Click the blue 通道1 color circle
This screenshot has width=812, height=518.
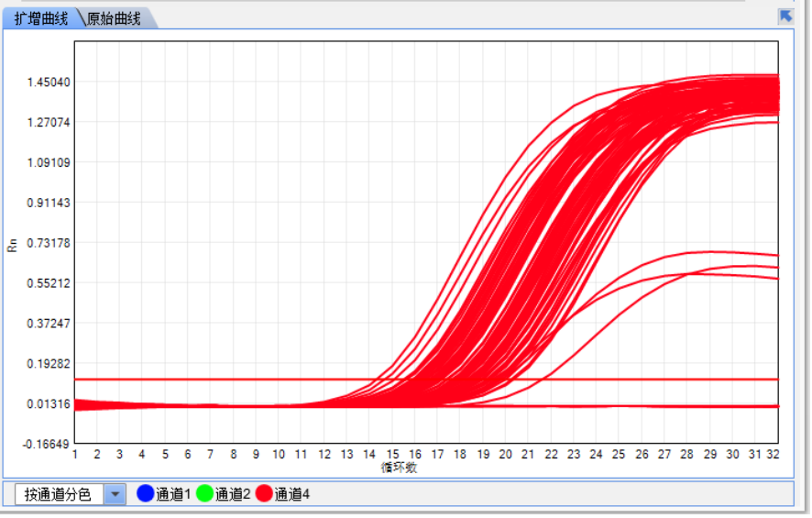(146, 494)
